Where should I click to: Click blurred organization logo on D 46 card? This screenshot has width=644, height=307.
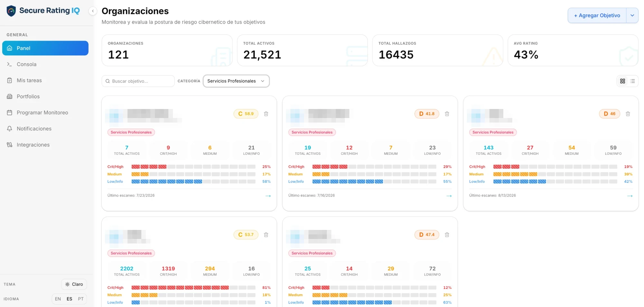[x=476, y=115]
